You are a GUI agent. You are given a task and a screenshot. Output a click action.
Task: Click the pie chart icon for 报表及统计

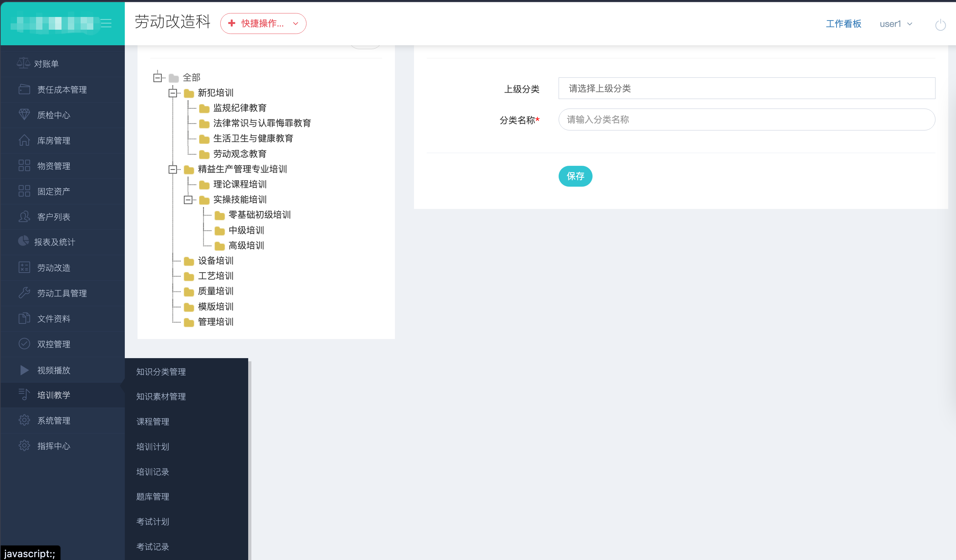[x=24, y=241]
